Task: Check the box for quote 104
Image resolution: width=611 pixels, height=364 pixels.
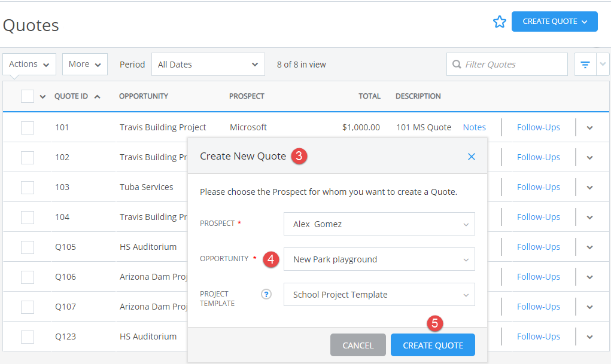Action: [28, 217]
